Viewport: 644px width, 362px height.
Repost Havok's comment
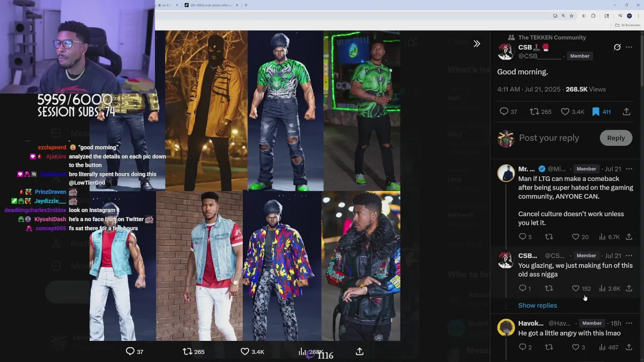pos(549,347)
